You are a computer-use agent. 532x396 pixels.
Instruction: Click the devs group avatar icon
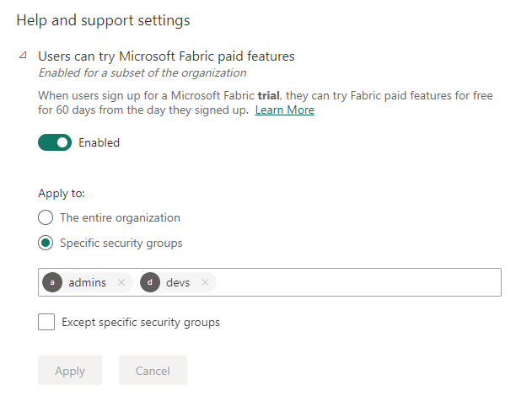pos(150,282)
